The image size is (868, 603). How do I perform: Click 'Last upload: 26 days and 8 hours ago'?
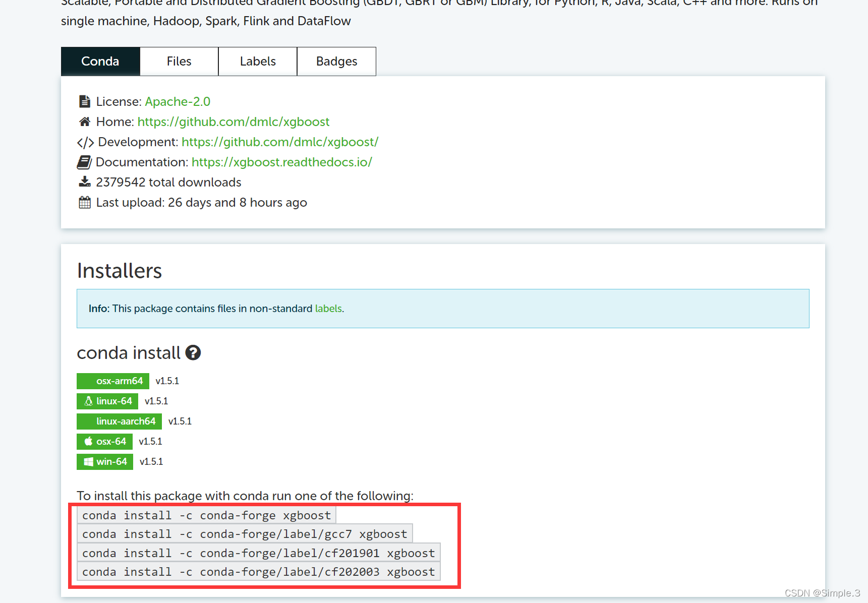point(201,202)
